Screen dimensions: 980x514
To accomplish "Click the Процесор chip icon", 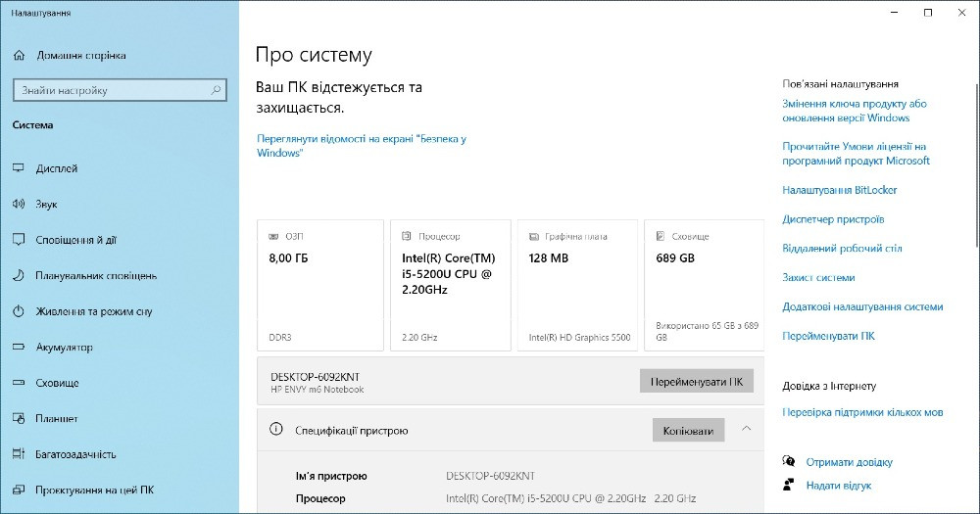I will [x=407, y=236].
